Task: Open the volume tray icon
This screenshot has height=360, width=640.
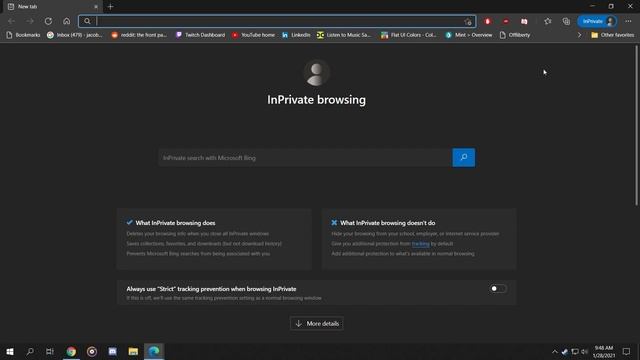Action: click(584, 352)
